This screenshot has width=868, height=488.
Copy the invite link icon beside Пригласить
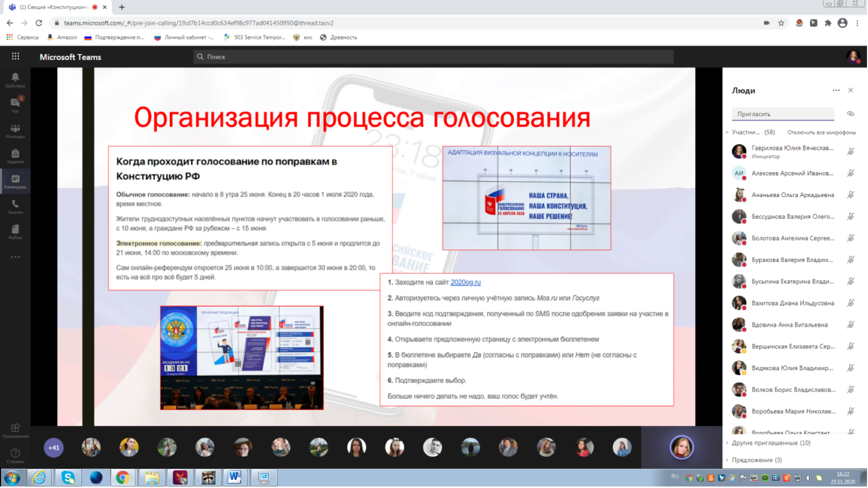pos(851,114)
